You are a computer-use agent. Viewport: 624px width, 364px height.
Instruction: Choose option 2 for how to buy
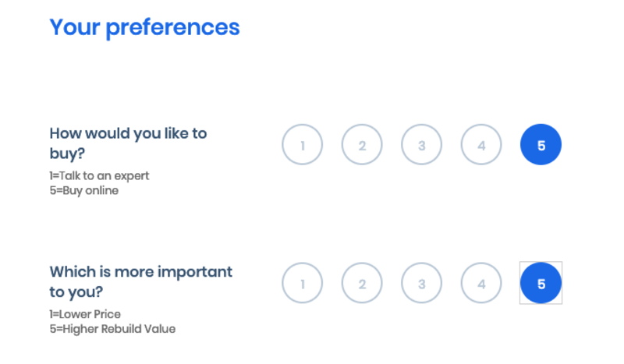tap(362, 145)
